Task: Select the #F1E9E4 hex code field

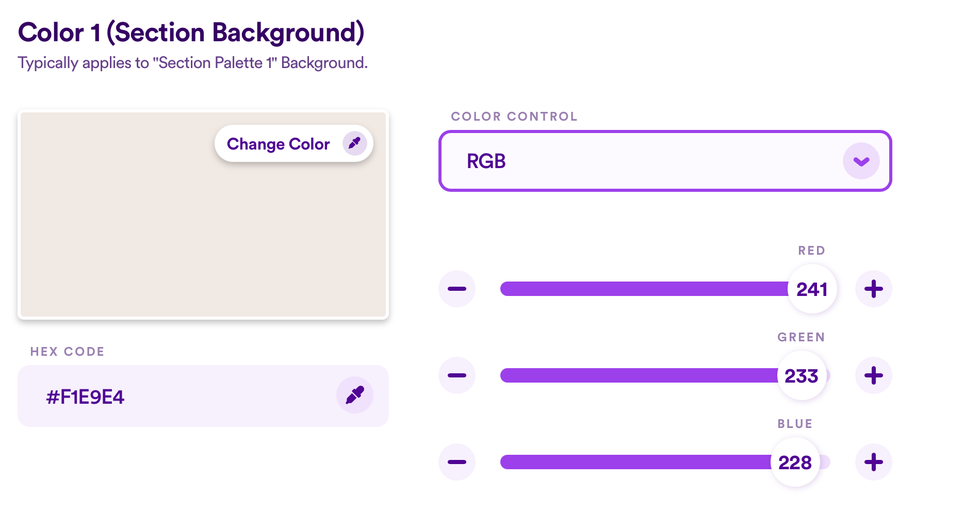Action: (203, 396)
